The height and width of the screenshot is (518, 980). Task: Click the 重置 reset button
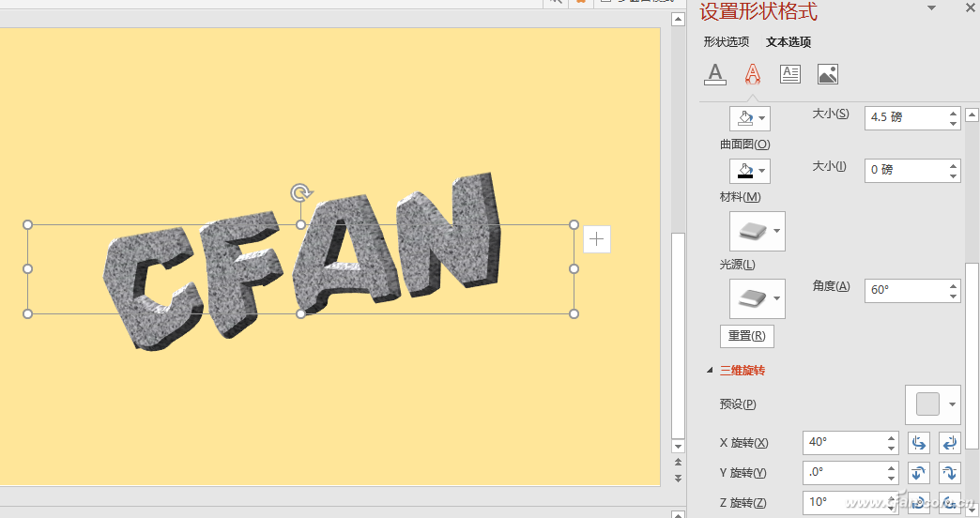[747, 336]
